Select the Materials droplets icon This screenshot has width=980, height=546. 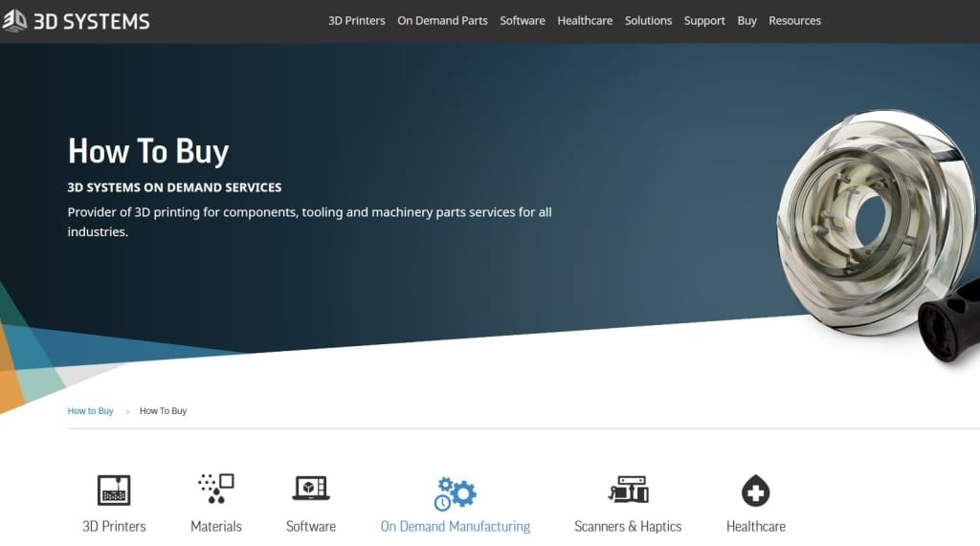pos(215,489)
